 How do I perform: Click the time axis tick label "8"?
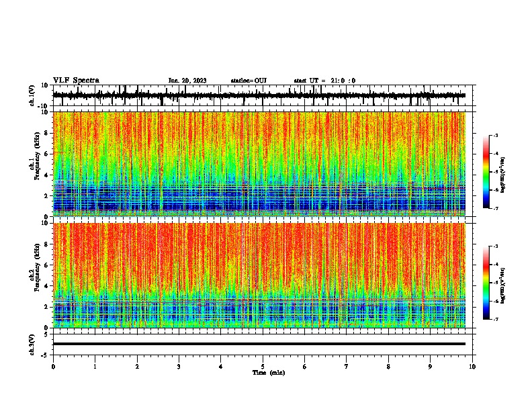tap(388, 367)
